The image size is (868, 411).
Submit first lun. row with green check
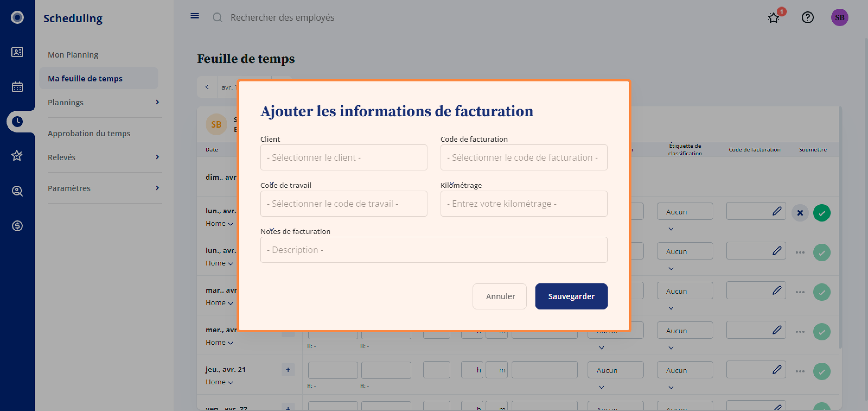822,213
